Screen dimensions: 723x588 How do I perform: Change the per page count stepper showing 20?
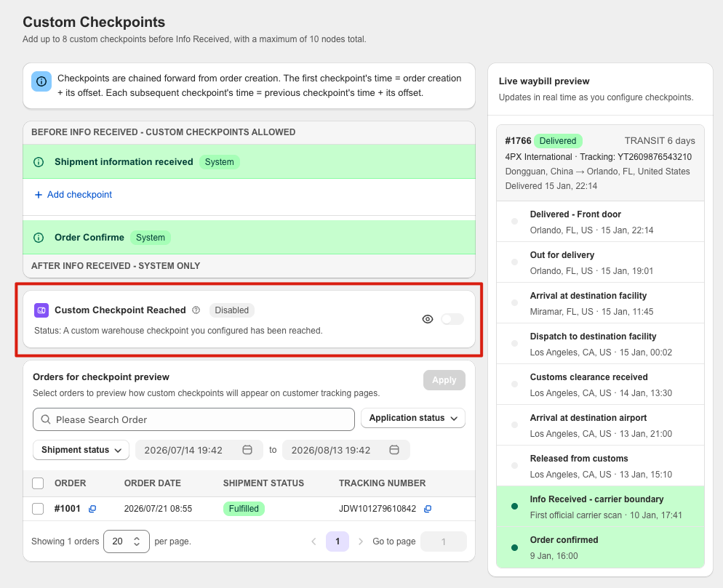[x=127, y=541]
